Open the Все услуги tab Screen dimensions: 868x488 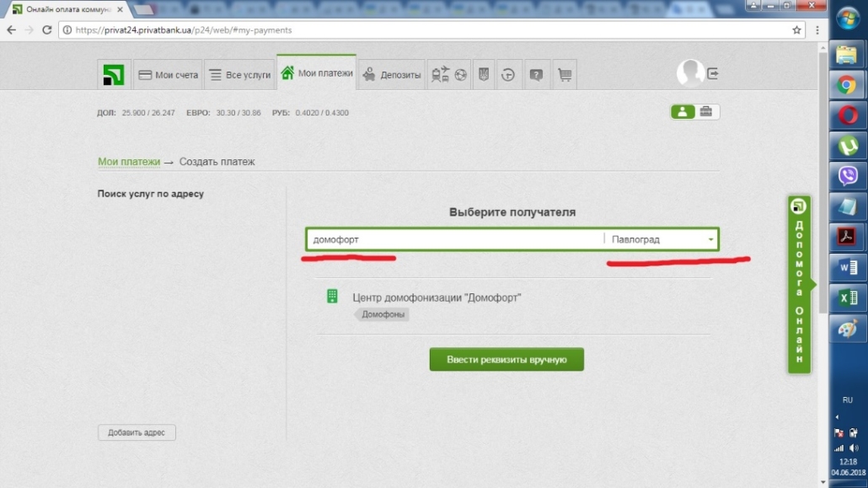pyautogui.click(x=240, y=75)
